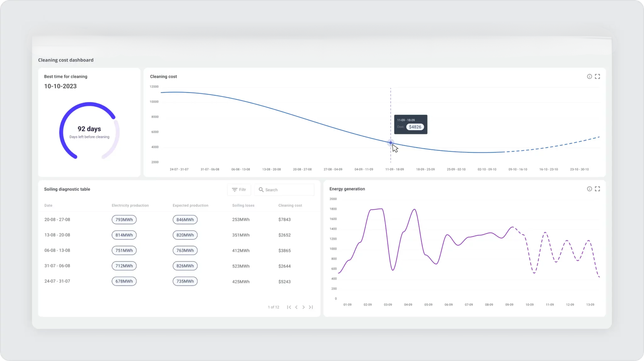The image size is (644, 361).
Task: Click the 351MWh soiling loss cell
Action: click(241, 235)
